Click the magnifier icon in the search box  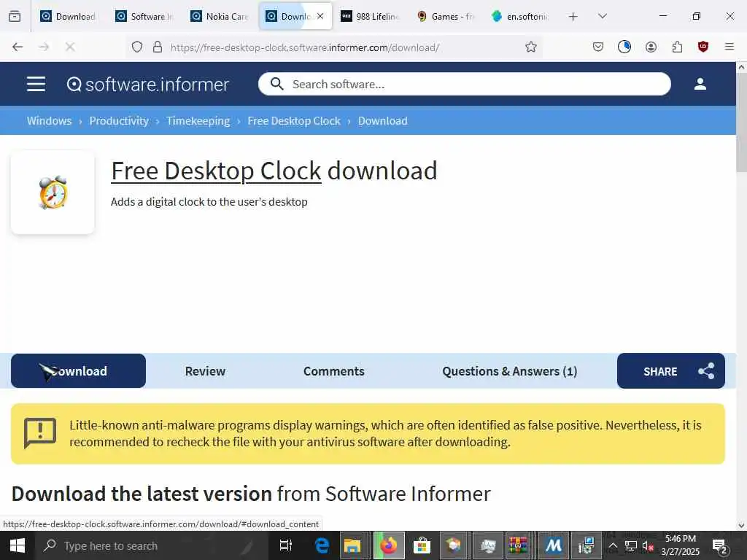coord(276,84)
